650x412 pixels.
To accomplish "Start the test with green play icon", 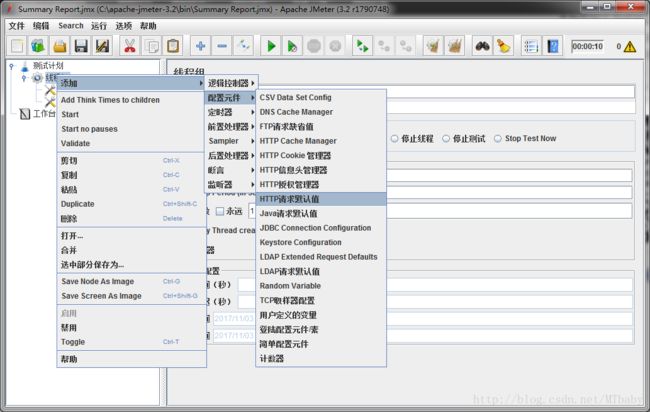I will [271, 46].
